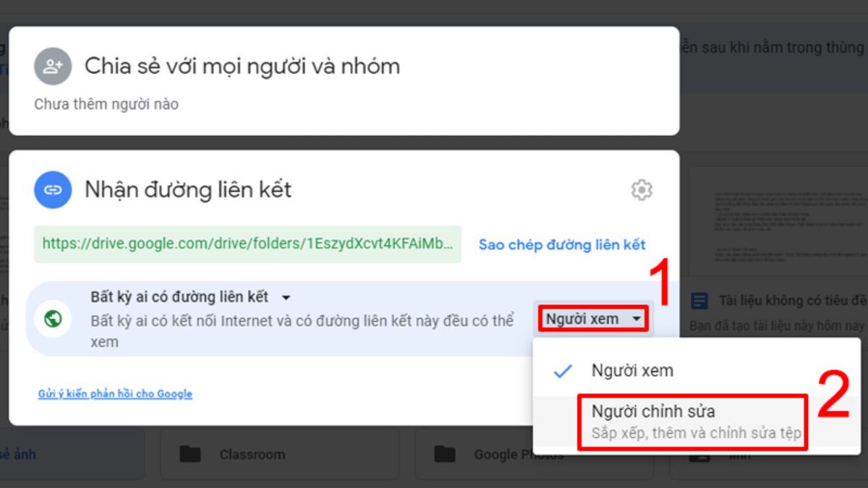868x488 pixels.
Task: Click the blue link icon
Action: 52,190
